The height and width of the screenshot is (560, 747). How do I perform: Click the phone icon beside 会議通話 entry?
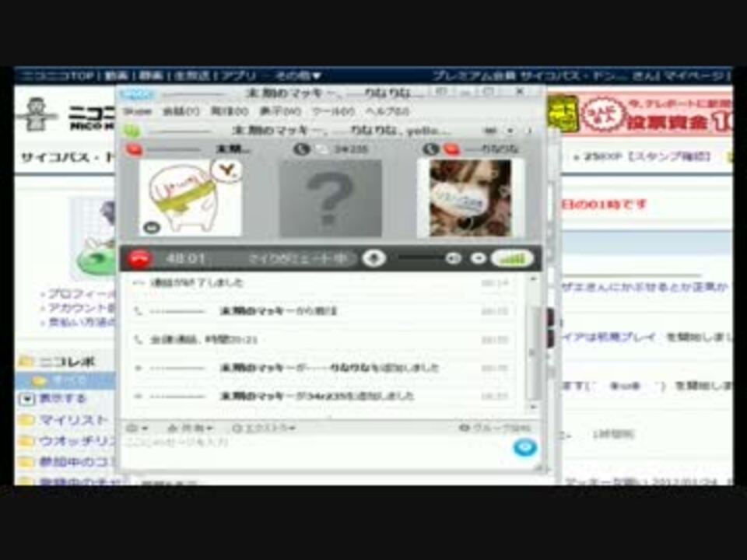click(139, 340)
